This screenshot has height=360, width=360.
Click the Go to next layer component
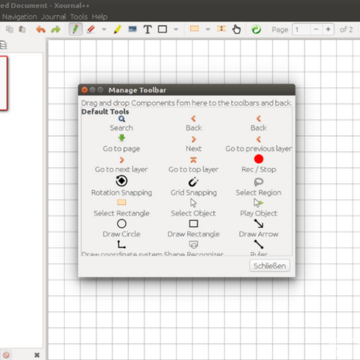121,165
